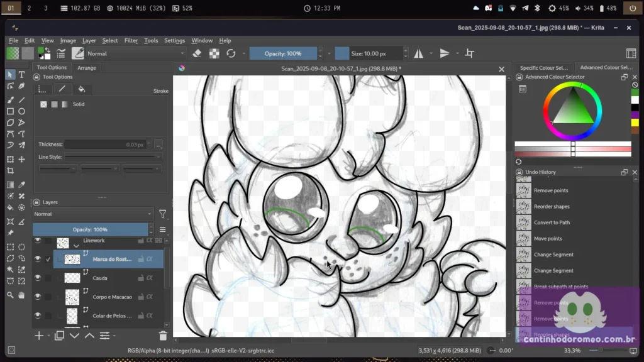Image resolution: width=644 pixels, height=362 pixels.
Task: Select the Pan hand tool
Action: tap(22, 295)
